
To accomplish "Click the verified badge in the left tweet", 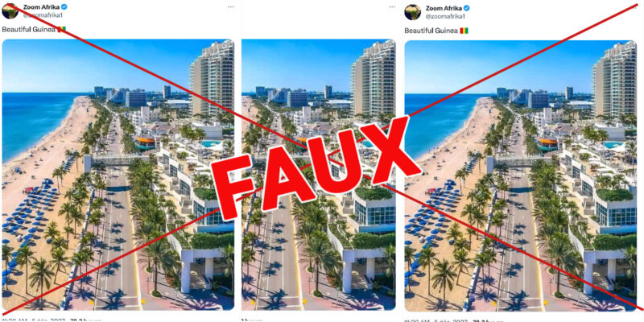I will pos(64,7).
